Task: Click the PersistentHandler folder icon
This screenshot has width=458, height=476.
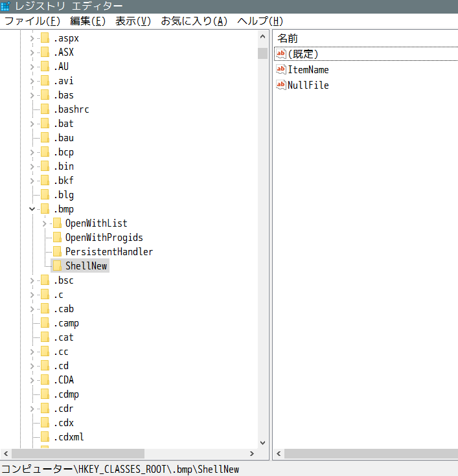Action: click(57, 252)
